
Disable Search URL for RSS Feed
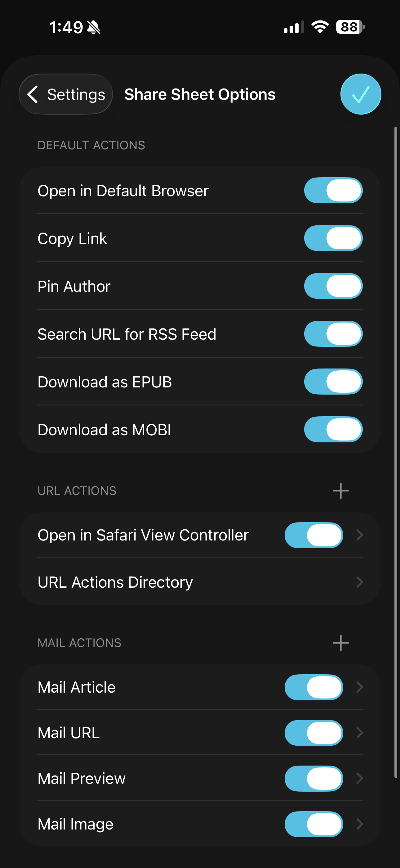(x=333, y=334)
